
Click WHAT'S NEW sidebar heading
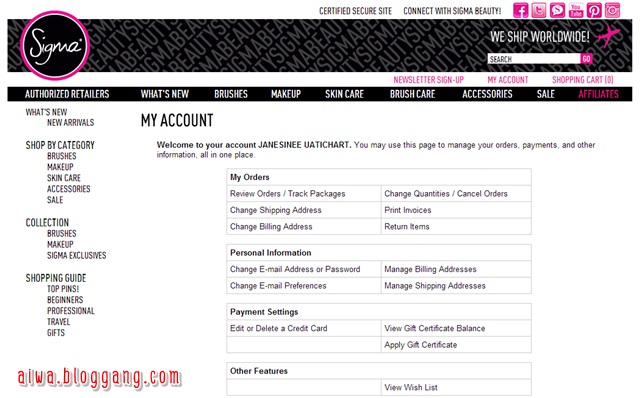click(x=46, y=112)
